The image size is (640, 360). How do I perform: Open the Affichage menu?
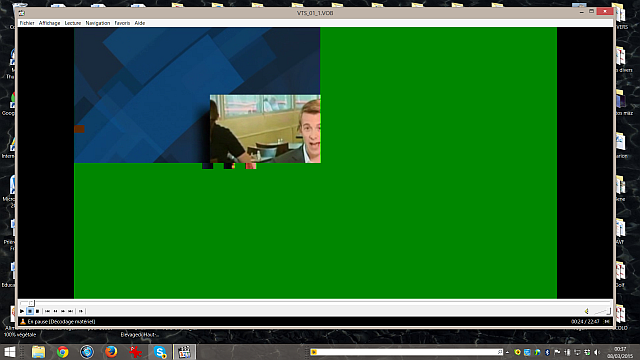(x=49, y=23)
